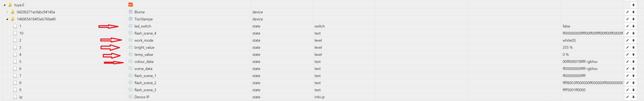Collapse the tuya.0 tree node
644x101 pixels.
coord(5,5)
